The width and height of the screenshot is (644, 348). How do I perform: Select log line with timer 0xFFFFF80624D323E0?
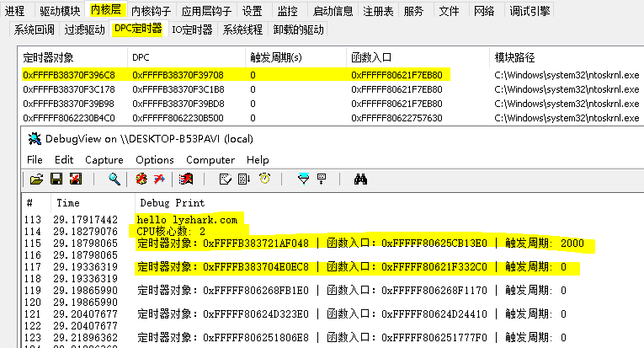click(x=333, y=314)
